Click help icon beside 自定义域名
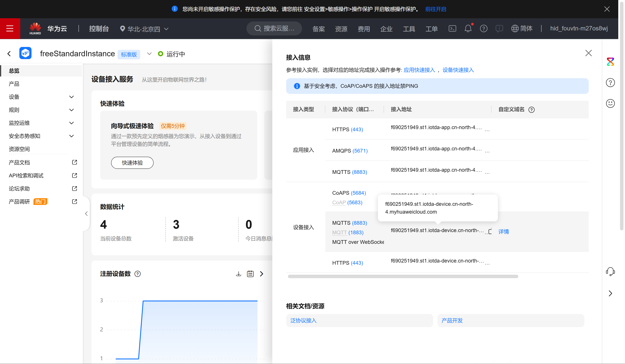This screenshot has width=625, height=364. (531, 110)
